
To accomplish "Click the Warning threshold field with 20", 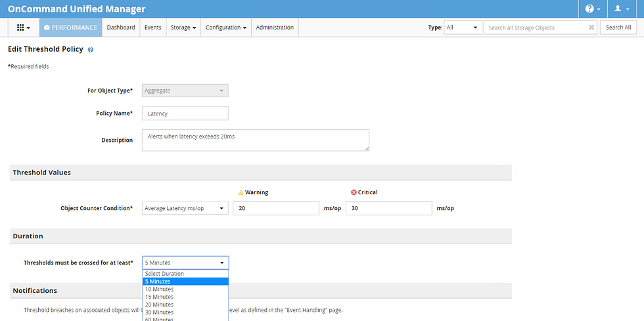I will [x=276, y=208].
